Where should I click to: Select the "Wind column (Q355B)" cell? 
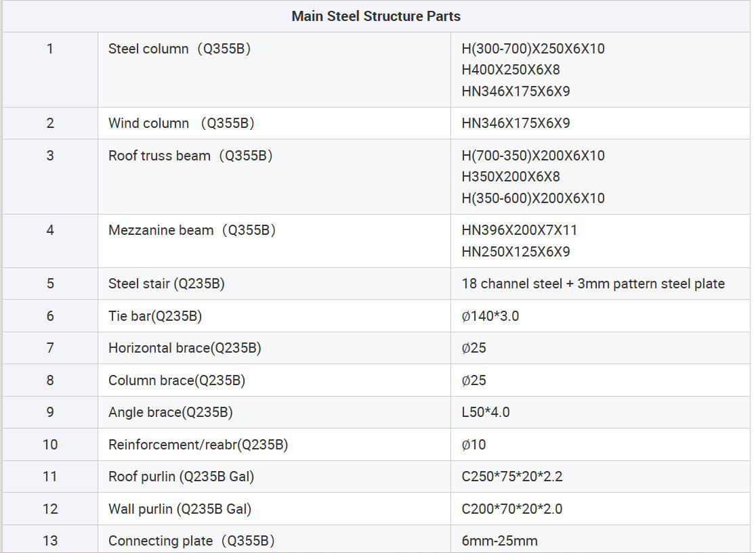tap(181, 123)
